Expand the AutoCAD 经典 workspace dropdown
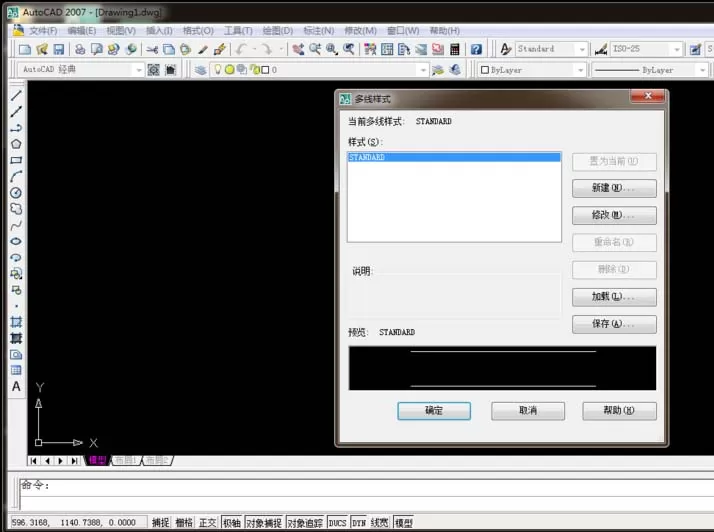 (139, 70)
